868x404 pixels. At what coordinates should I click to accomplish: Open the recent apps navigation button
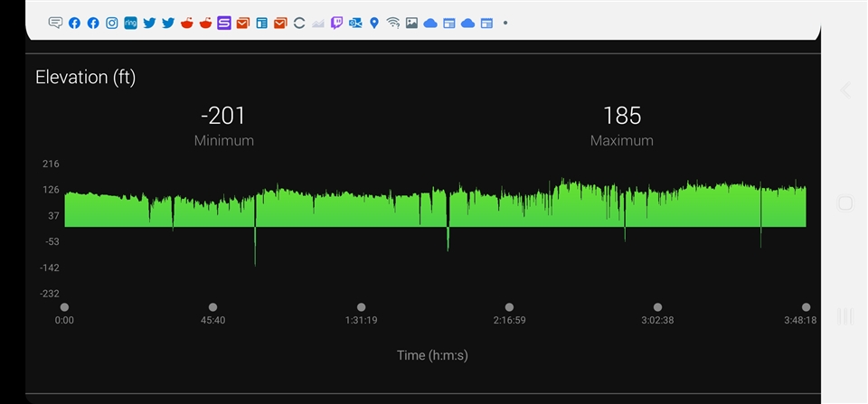[x=845, y=316]
